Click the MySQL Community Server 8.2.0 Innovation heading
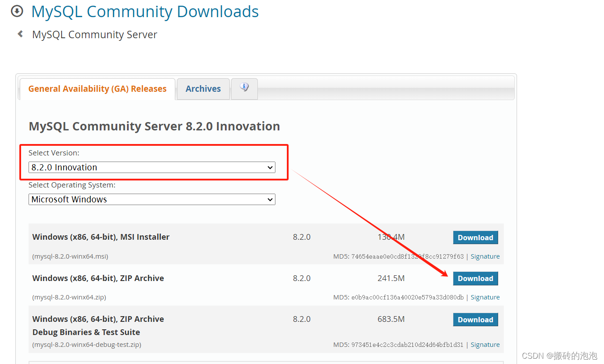Image resolution: width=604 pixels, height=364 pixels. (154, 126)
